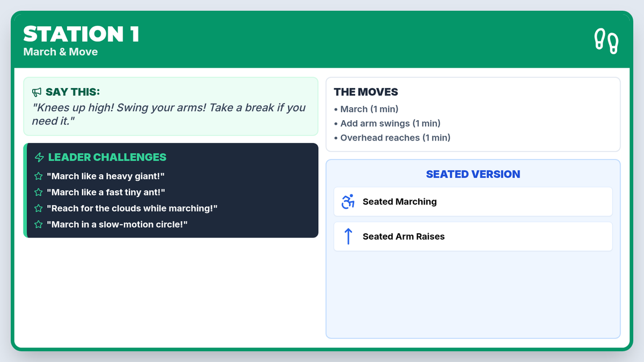Click the megaphone icon beside SAY THIS
Screen dimensions: 644x362
[x=37, y=92]
